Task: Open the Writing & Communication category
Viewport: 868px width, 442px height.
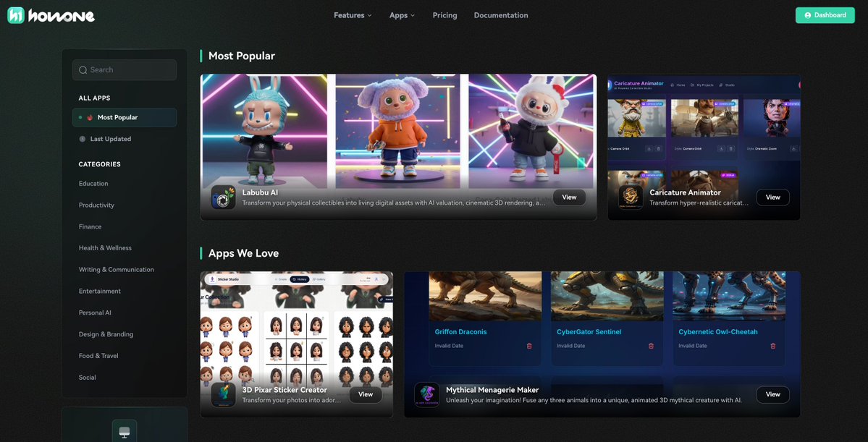Action: tap(117, 270)
